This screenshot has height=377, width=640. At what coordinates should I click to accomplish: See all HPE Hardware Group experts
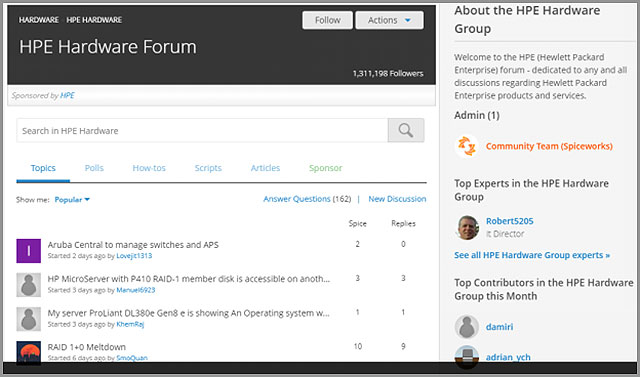pos(532,255)
